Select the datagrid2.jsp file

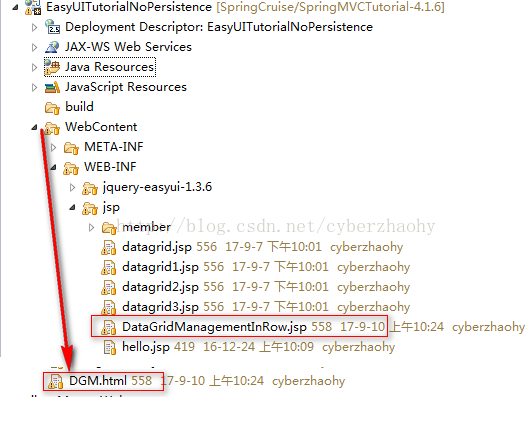[x=160, y=287]
